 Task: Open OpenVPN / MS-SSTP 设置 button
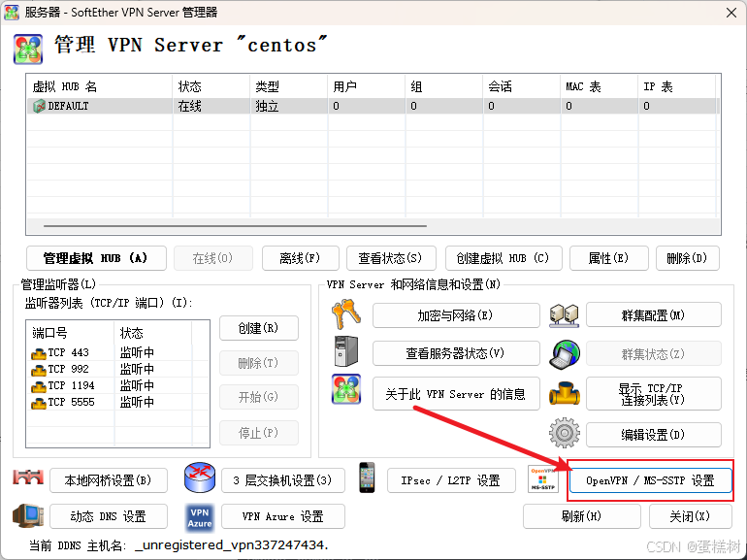[650, 480]
